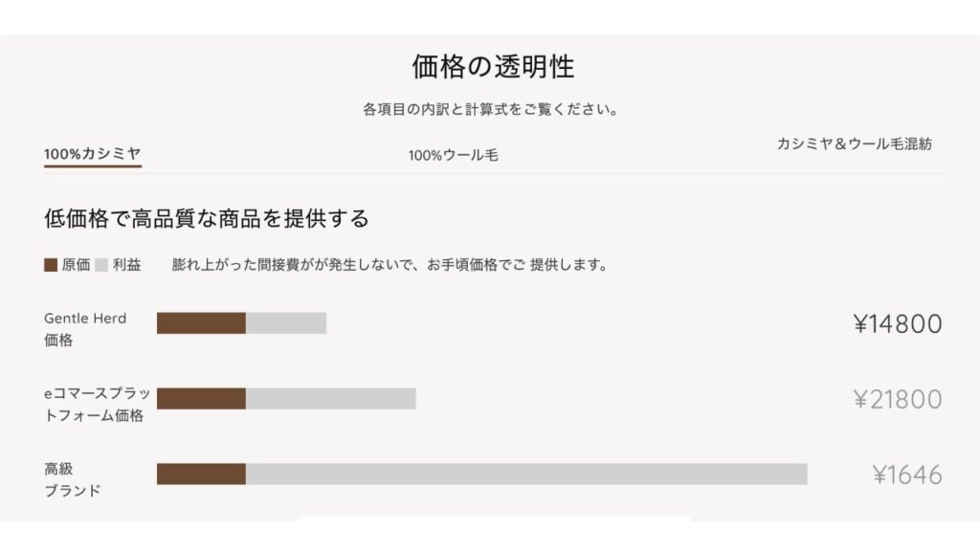Select the 100%カシミヤ tab
980x551 pixels.
point(93,154)
